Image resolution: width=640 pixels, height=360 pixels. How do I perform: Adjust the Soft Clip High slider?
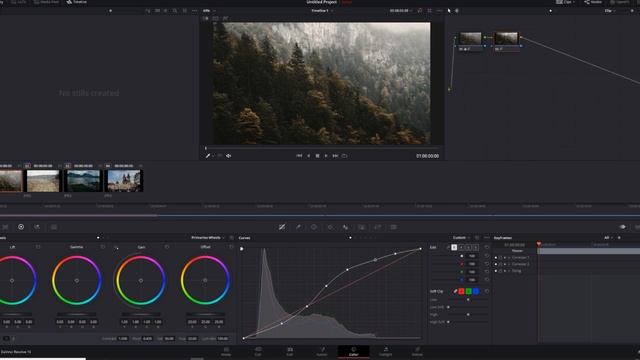point(468,314)
